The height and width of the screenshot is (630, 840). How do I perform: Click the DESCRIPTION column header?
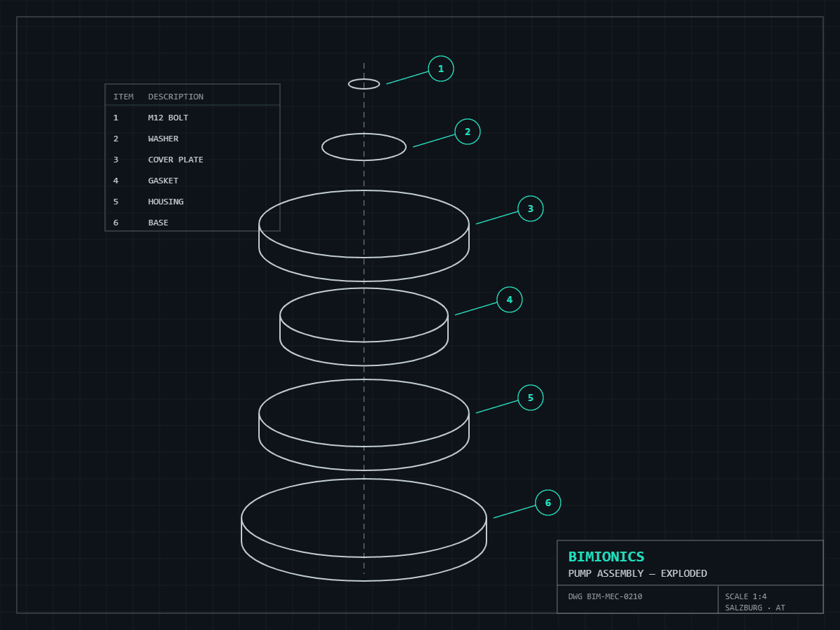176,97
